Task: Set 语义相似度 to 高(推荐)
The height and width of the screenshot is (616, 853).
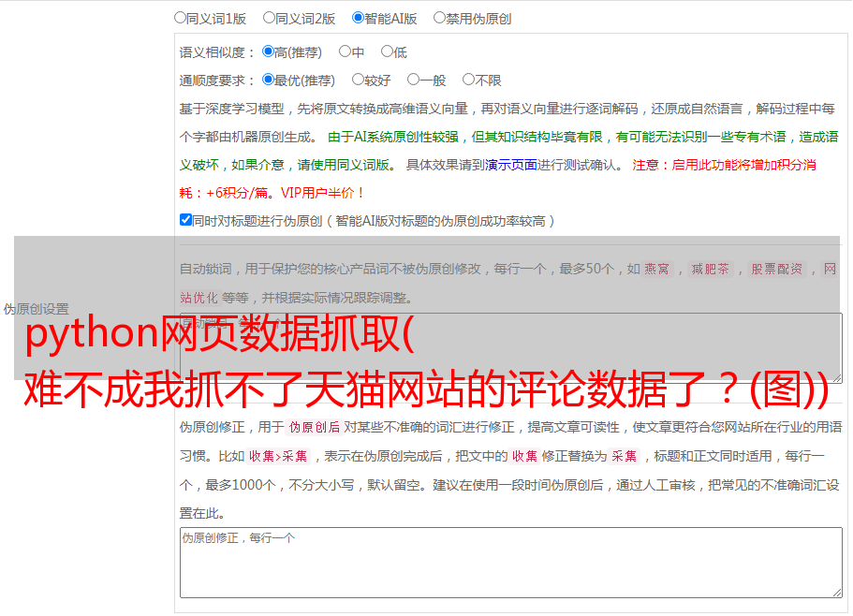Action: click(268, 51)
